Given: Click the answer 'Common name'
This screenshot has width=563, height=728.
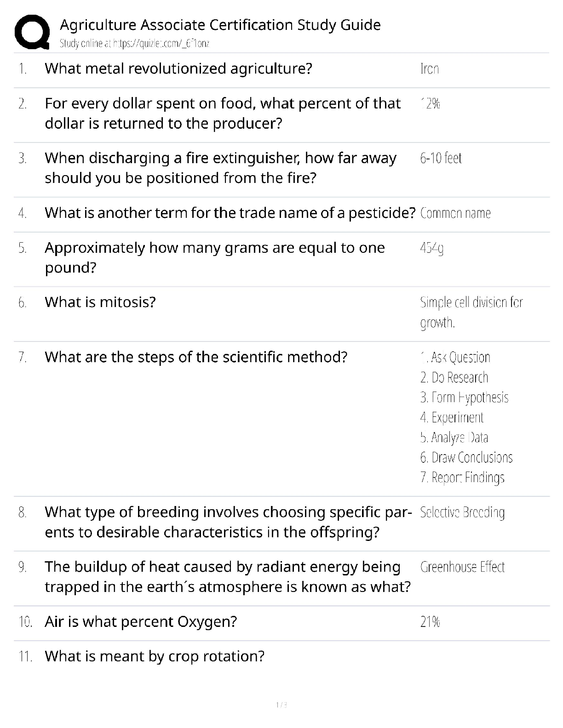Looking at the screenshot, I should [x=455, y=213].
